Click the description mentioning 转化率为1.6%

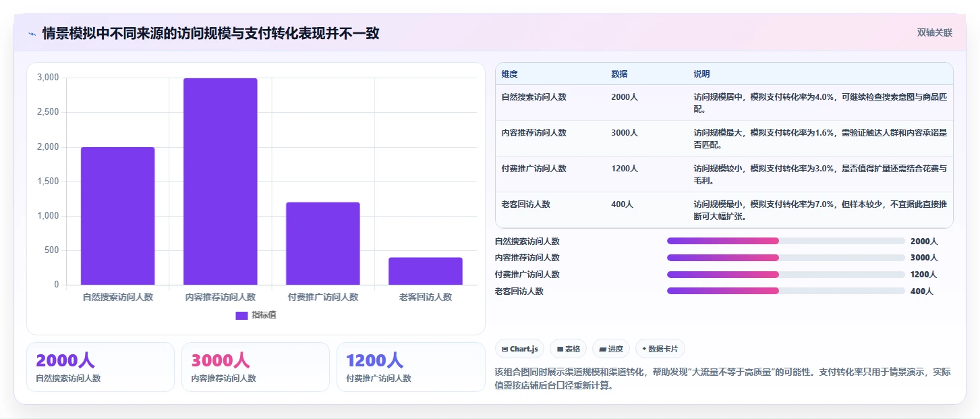(x=820, y=138)
